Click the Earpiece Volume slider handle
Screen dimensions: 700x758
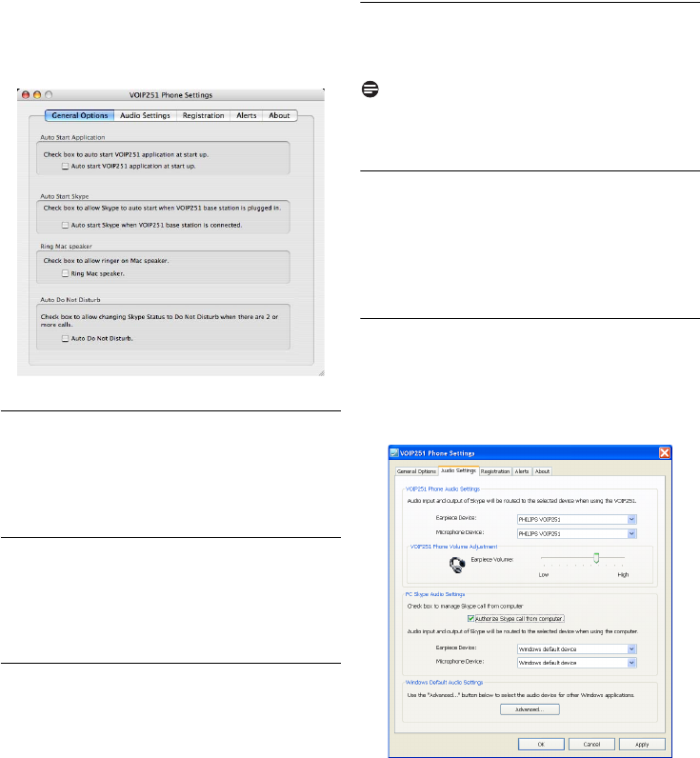click(596, 558)
